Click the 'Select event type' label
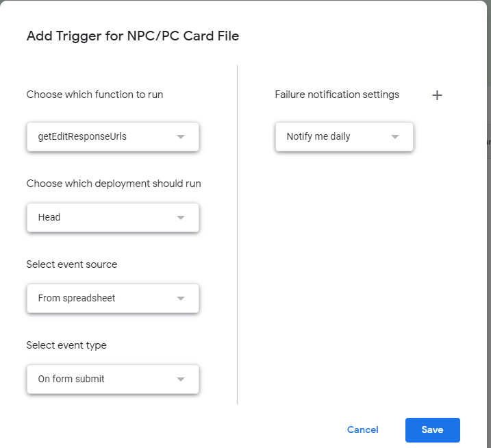 (x=66, y=345)
